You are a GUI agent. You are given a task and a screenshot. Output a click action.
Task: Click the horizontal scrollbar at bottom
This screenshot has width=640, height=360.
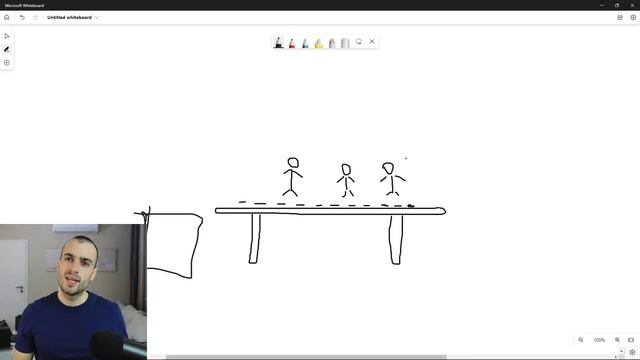306,357
